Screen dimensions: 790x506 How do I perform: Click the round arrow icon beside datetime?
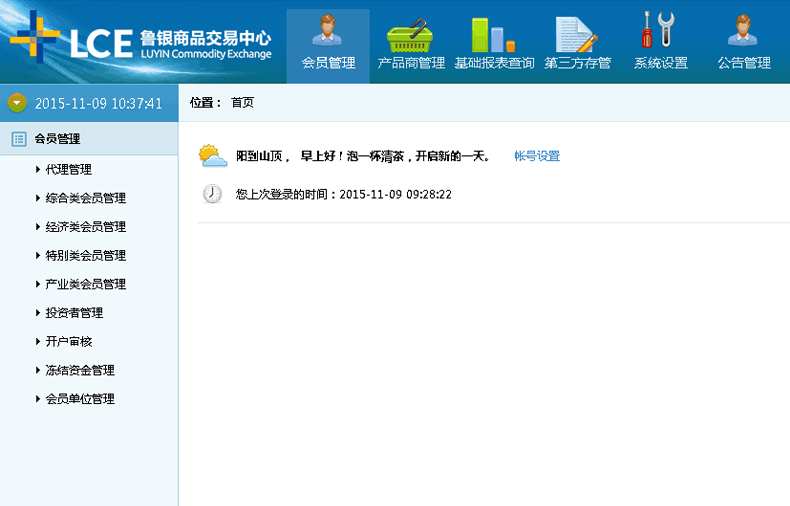click(x=17, y=103)
